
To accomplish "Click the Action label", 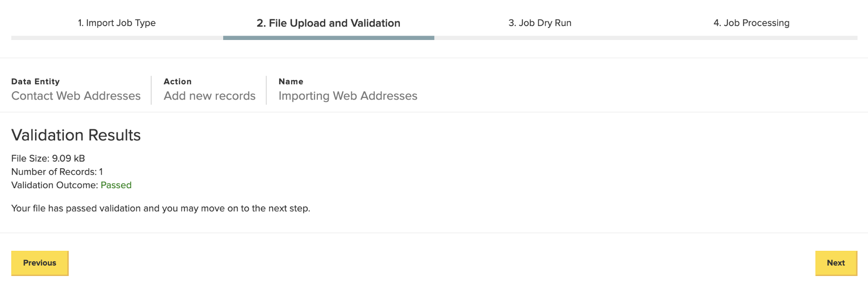I will pyautogui.click(x=178, y=82).
